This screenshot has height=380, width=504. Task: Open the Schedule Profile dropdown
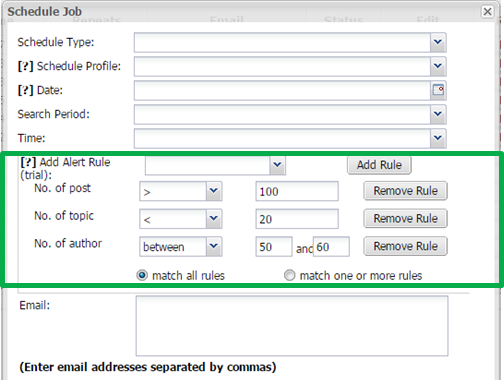[x=438, y=66]
